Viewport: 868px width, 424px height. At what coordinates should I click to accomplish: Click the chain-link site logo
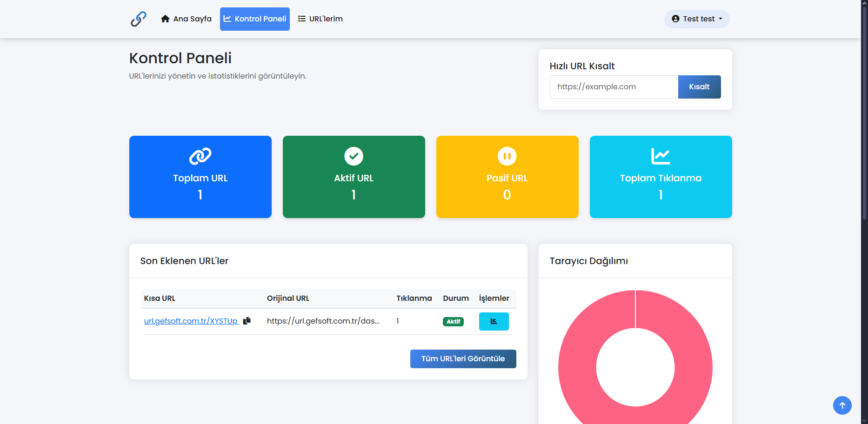click(x=138, y=19)
